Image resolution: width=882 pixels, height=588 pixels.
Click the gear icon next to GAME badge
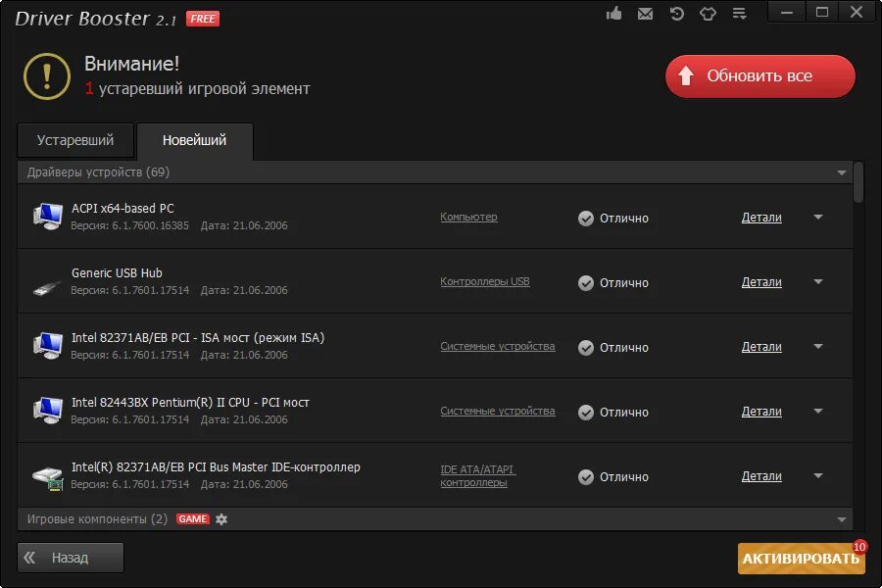pos(221,518)
